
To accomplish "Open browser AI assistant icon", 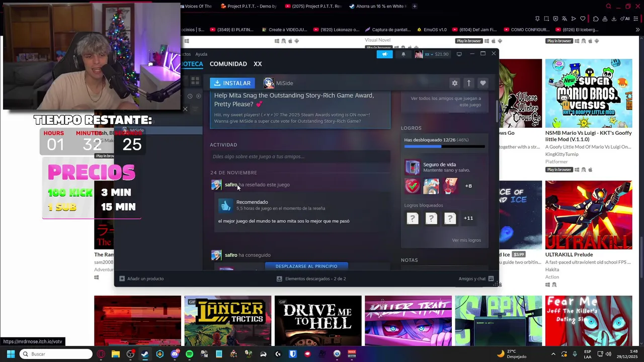I will tap(625, 19).
